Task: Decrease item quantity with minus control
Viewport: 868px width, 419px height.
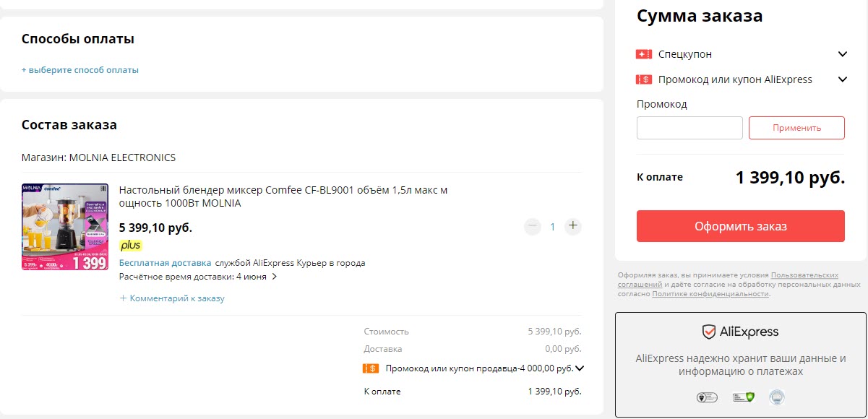Action: (x=532, y=226)
